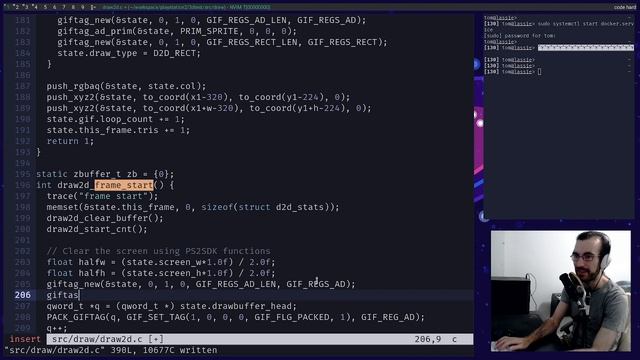Click the 'insert' mode indicator
640x360 pixels.
pos(25,339)
